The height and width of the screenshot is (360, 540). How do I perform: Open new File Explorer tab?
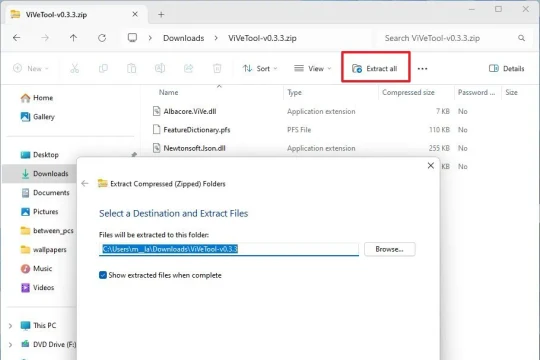click(x=161, y=14)
